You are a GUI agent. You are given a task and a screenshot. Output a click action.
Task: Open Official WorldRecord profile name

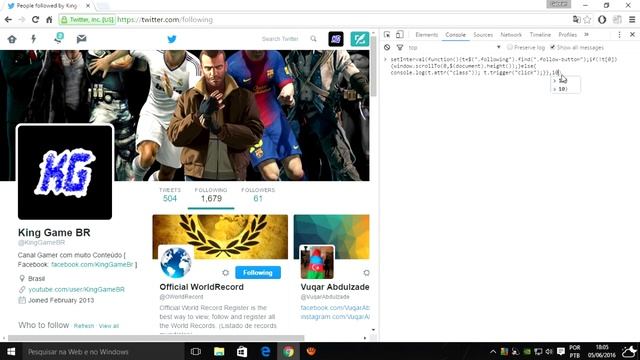pyautogui.click(x=202, y=287)
